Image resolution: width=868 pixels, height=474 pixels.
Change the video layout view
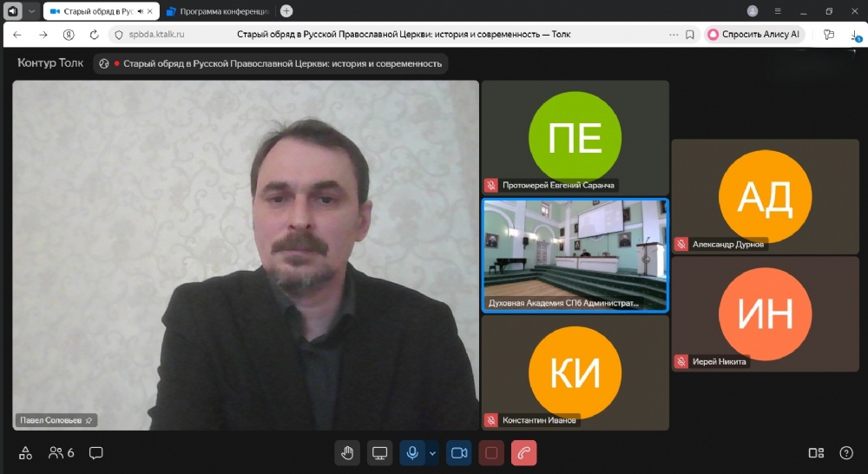point(816,453)
